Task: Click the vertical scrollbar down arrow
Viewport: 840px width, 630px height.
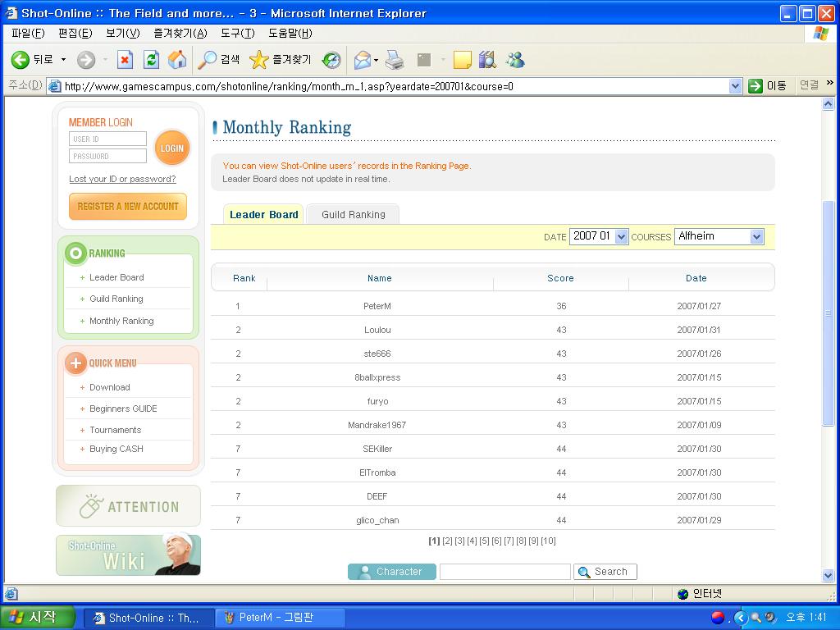Action: coord(829,576)
